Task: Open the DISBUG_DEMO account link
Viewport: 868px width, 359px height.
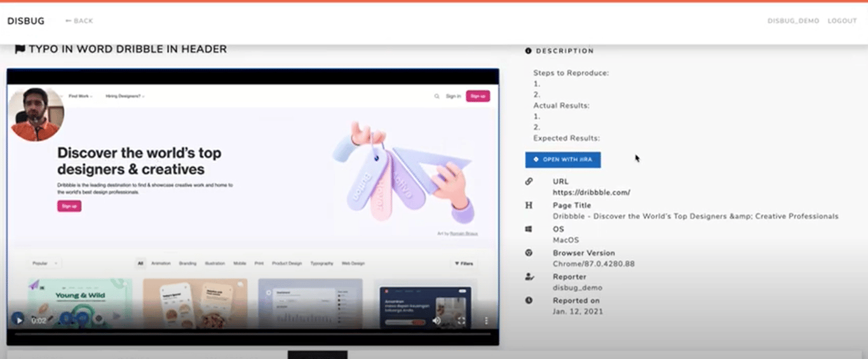Action: (x=793, y=21)
